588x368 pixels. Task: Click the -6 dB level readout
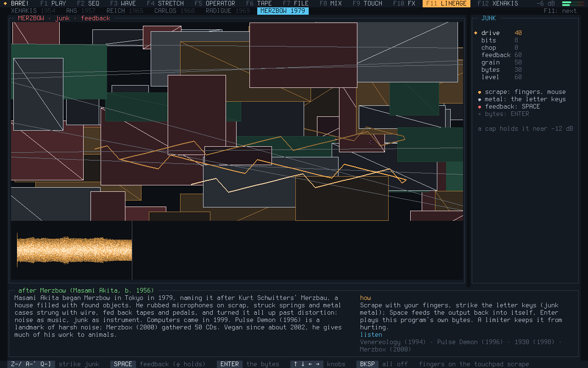tap(546, 3)
